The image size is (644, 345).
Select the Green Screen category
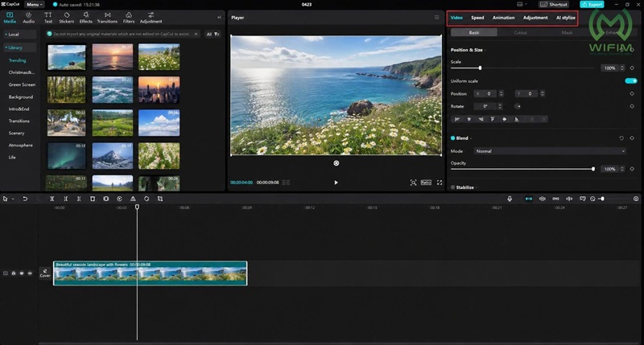tap(22, 84)
